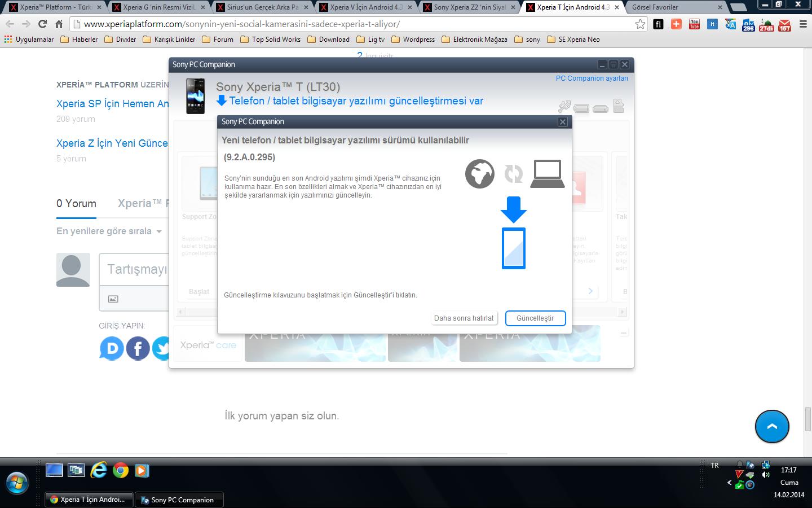This screenshot has width=812, height=508.
Task: Click the memory card status icon
Action: coord(619,106)
